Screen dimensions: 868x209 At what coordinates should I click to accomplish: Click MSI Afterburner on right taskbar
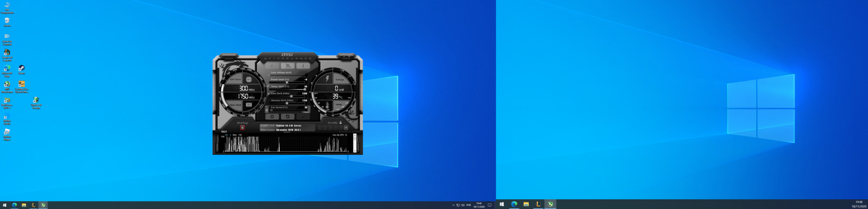pyautogui.click(x=550, y=204)
